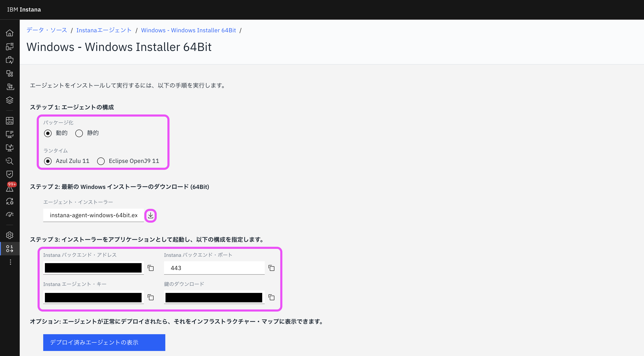644x356 pixels.
Task: Copy the backend port 443
Action: pos(271,268)
